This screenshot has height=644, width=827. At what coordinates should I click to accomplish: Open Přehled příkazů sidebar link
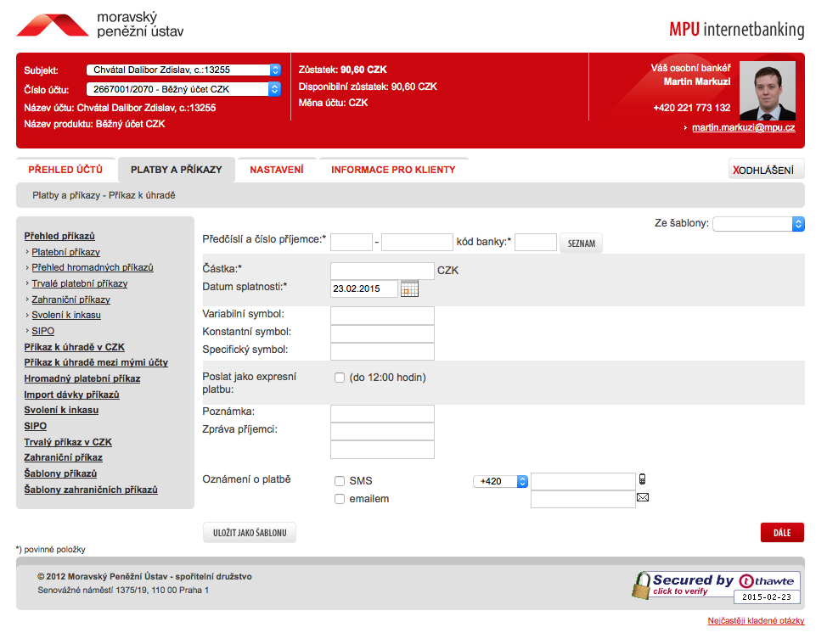[x=59, y=236]
